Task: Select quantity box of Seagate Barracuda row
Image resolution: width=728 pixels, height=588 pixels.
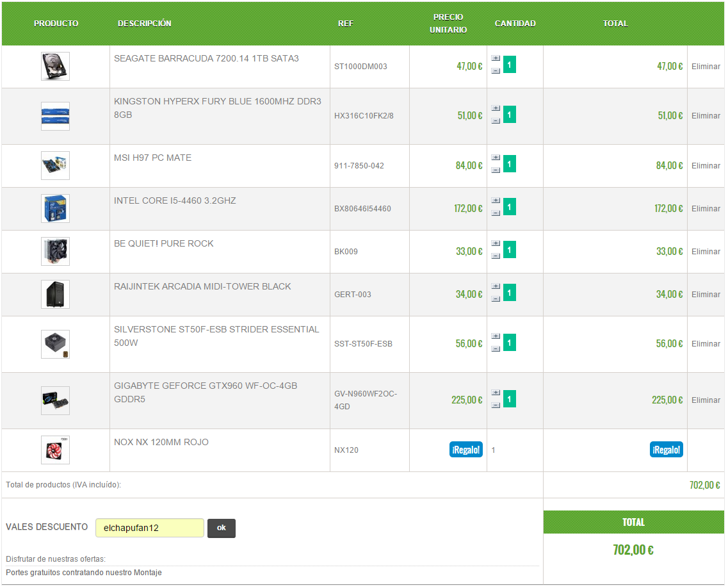Action: tap(509, 65)
